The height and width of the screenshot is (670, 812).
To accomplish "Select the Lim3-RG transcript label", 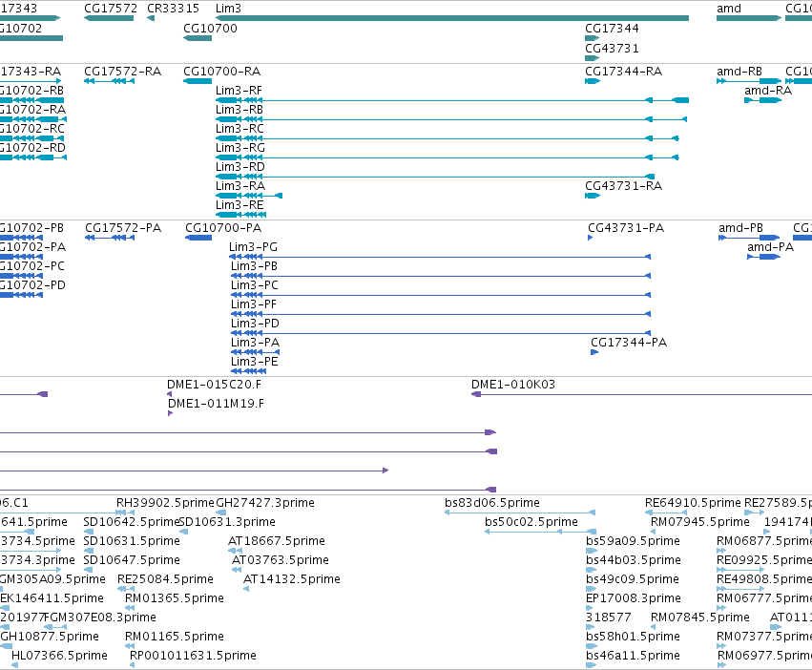I will coord(239,148).
